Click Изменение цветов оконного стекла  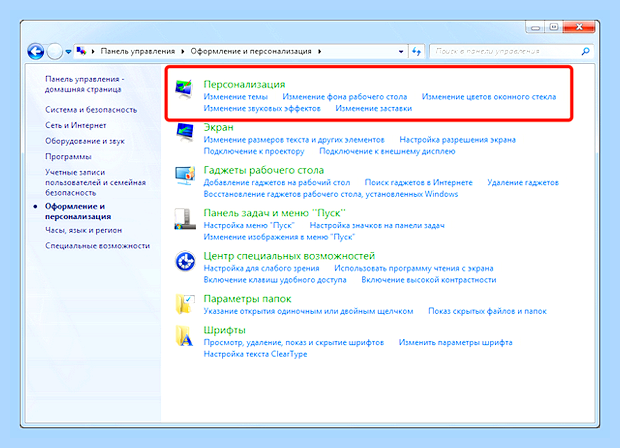(x=489, y=97)
